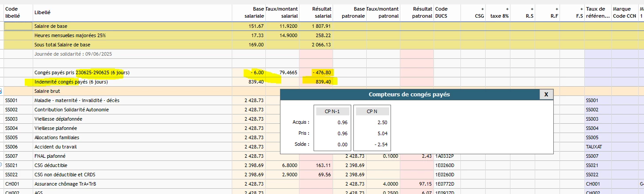The image size is (644, 194).
Task: Click the Résultat salarial column header
Action: [316, 12]
